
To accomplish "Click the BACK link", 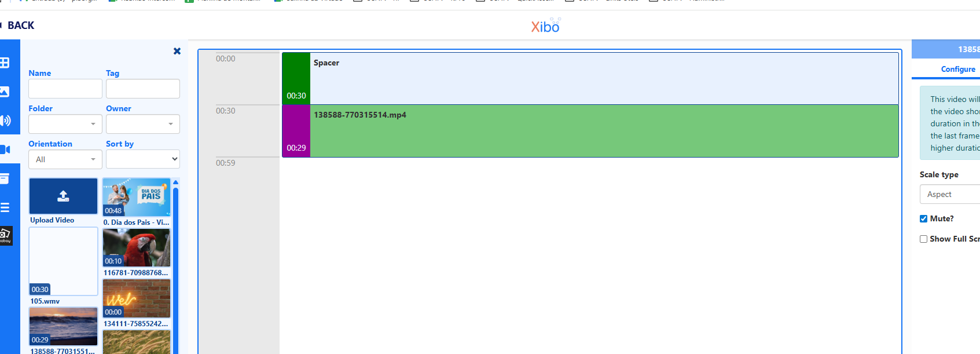I will (x=20, y=25).
